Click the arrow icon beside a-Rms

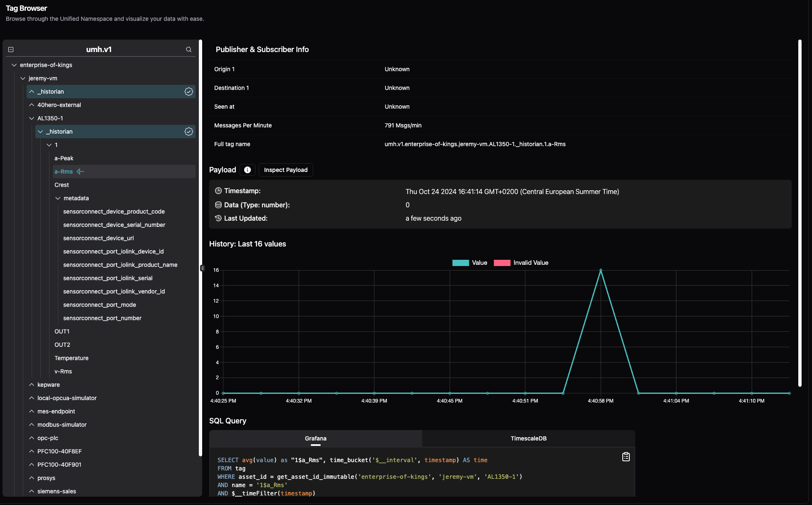click(80, 172)
